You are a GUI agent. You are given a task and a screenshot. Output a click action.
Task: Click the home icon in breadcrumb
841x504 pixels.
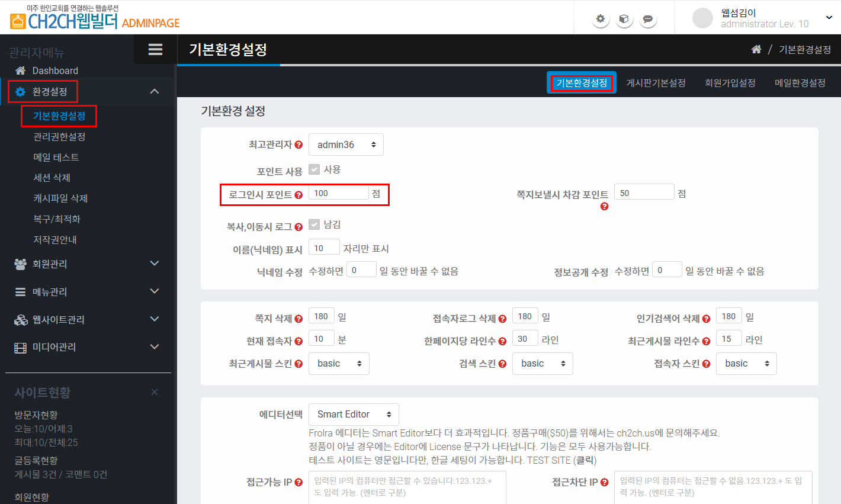tap(756, 50)
